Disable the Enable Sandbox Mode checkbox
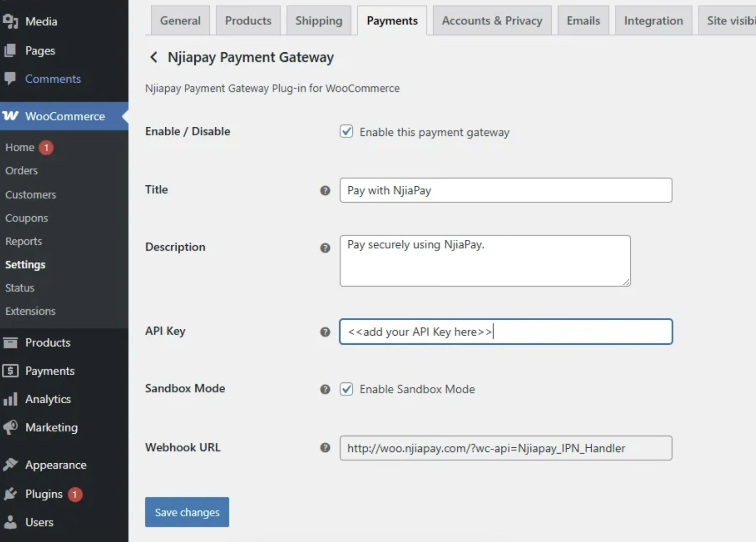This screenshot has width=756, height=542. click(346, 389)
